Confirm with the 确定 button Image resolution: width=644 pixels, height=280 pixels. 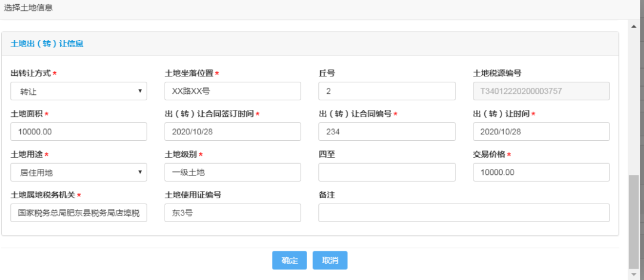290,260
